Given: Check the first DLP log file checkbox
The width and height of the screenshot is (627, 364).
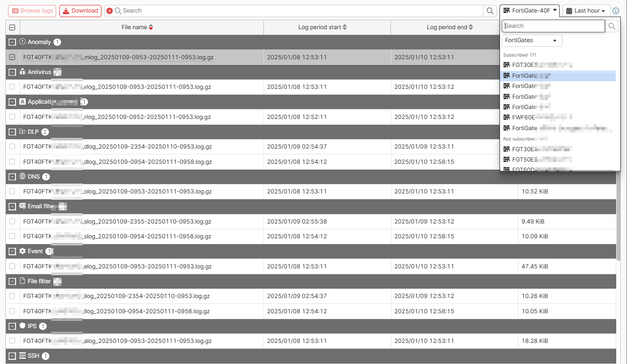Looking at the screenshot, I should [12, 146].
